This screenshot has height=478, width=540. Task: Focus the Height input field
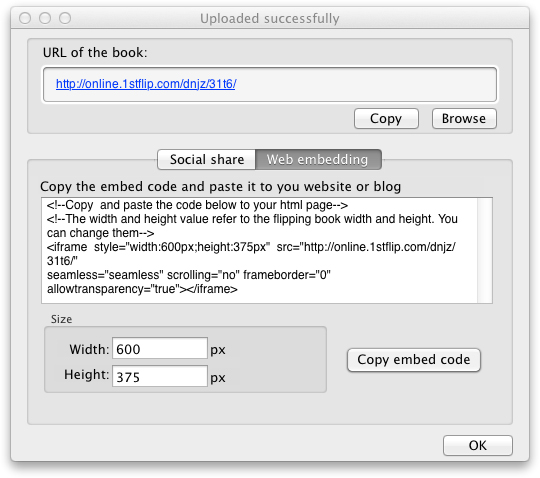coord(160,376)
